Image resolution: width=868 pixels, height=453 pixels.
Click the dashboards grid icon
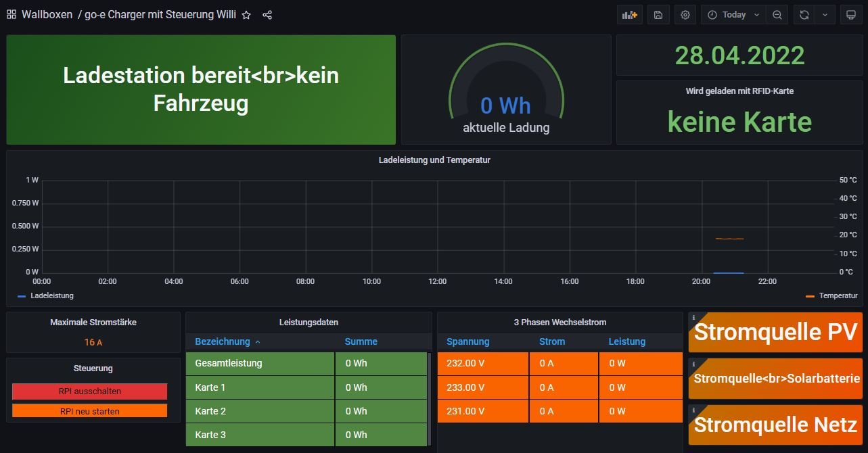pyautogui.click(x=12, y=14)
